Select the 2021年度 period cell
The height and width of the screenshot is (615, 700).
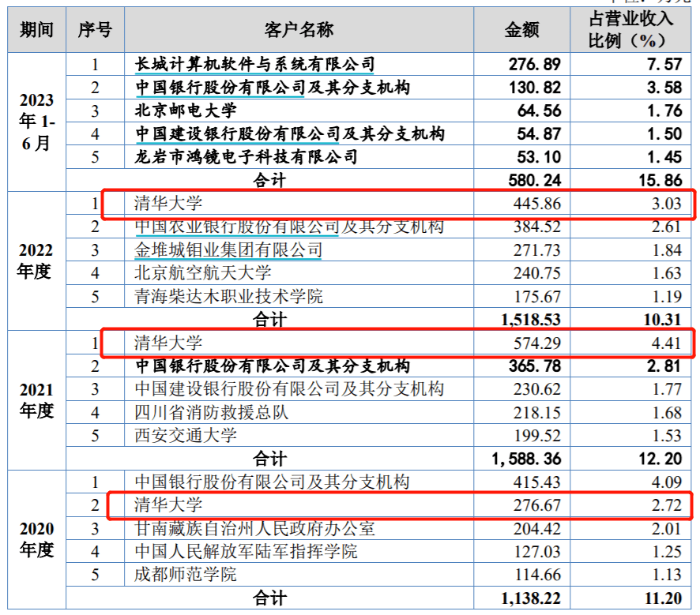click(x=36, y=400)
